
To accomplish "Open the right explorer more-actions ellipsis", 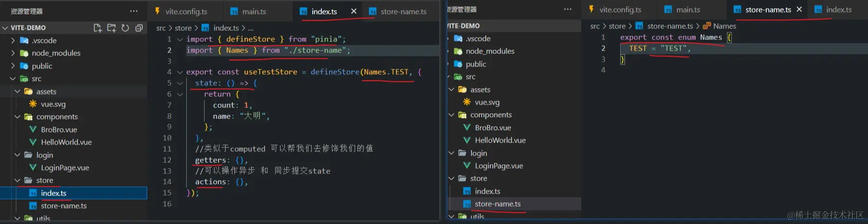I will (568, 9).
